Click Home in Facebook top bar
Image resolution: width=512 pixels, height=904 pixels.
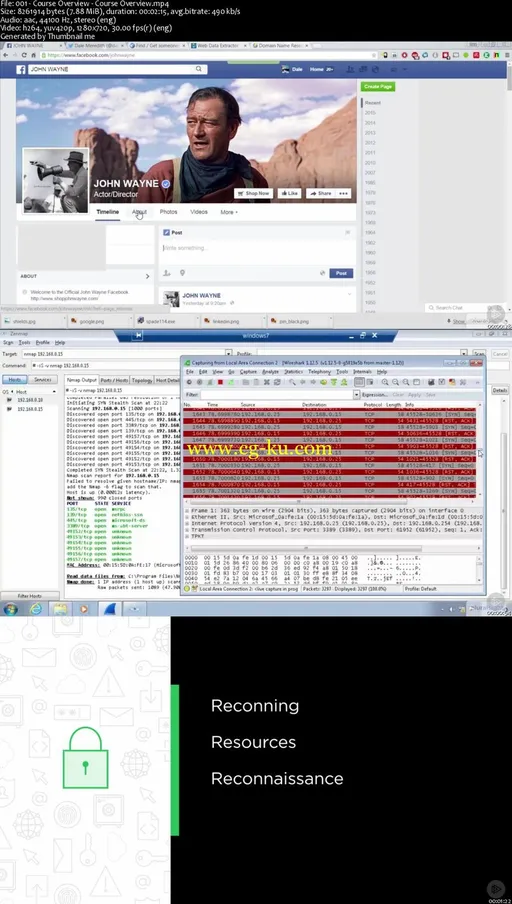click(317, 69)
